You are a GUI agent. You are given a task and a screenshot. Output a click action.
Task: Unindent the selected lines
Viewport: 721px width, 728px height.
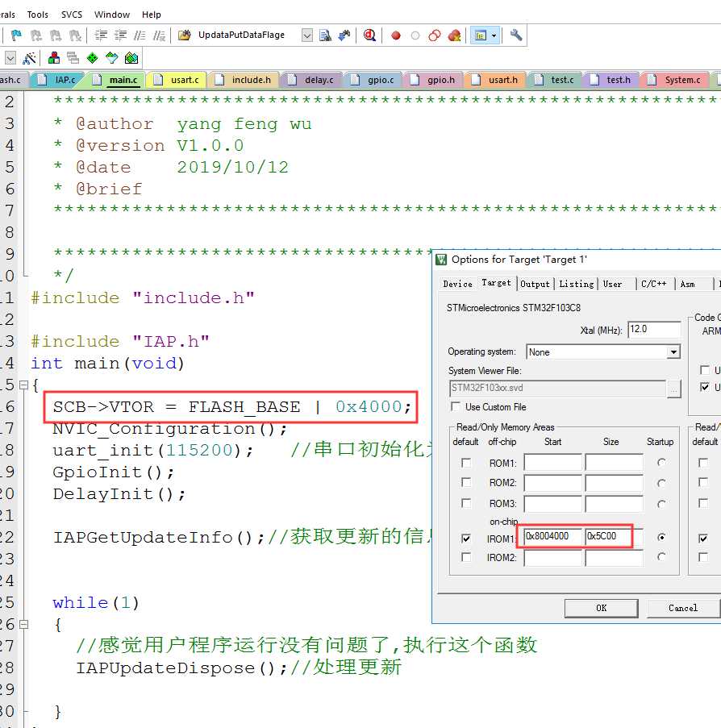[120, 35]
